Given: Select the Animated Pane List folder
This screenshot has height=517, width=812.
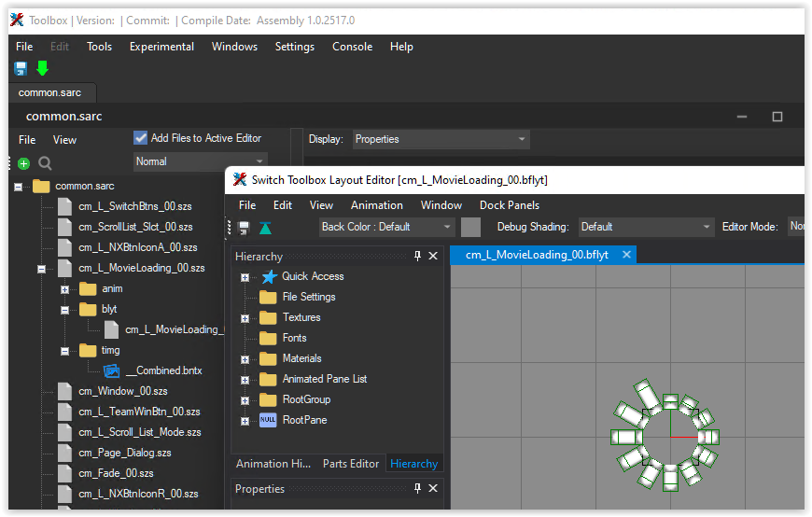Looking at the screenshot, I should click(x=314, y=379).
